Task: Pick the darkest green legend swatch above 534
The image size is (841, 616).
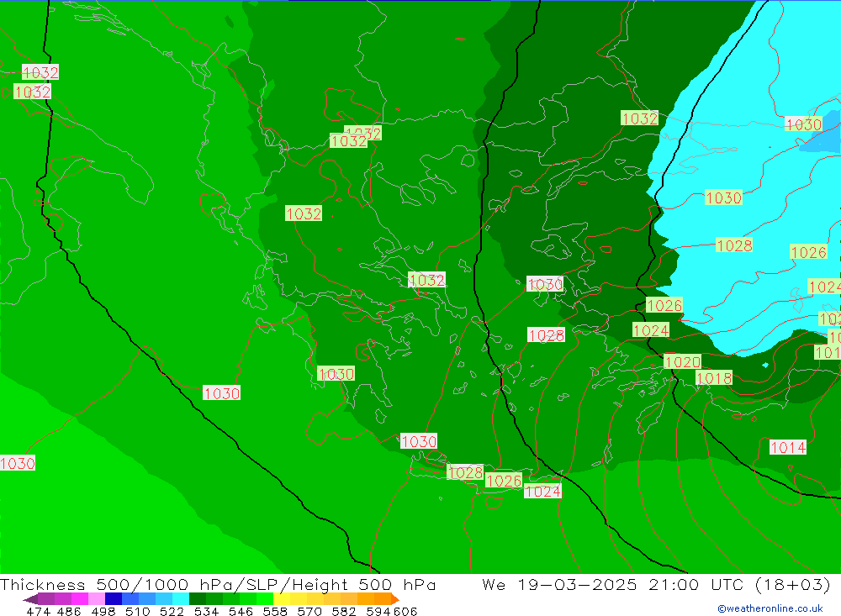Action: tap(198, 599)
